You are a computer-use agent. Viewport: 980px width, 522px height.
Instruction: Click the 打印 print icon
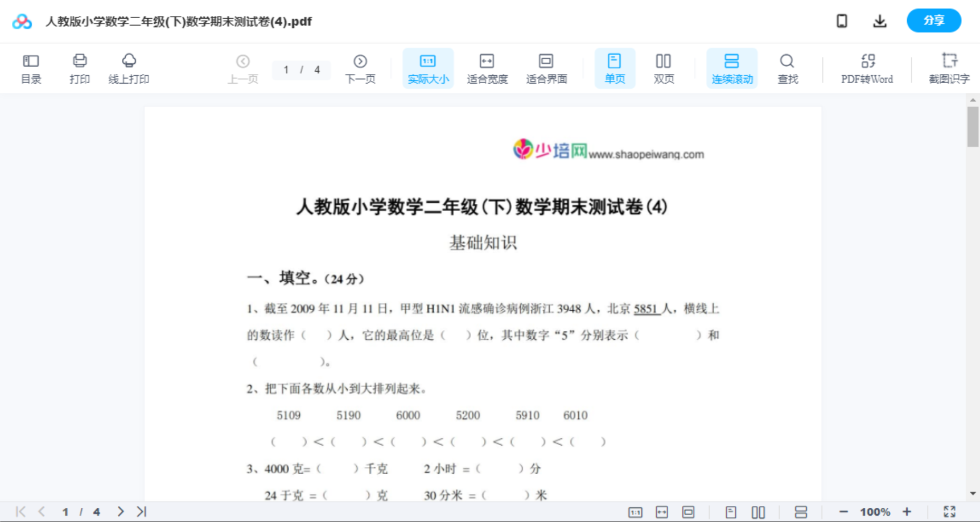tap(79, 68)
